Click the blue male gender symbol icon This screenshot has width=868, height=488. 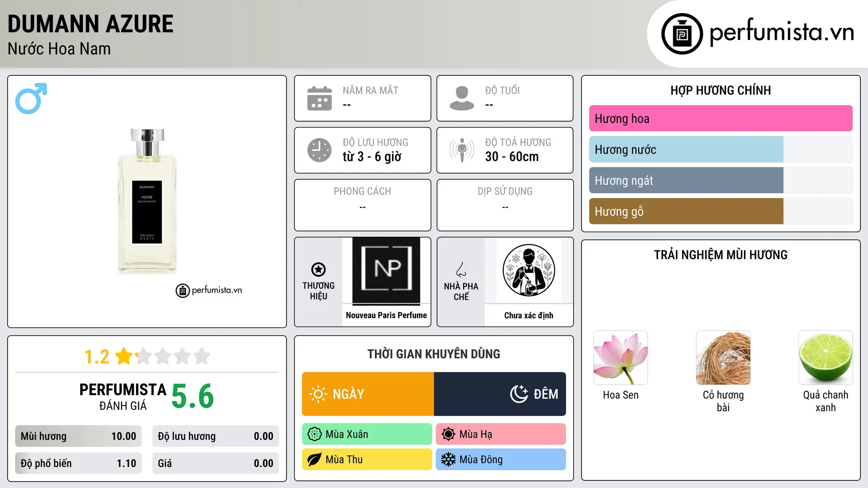pyautogui.click(x=31, y=98)
